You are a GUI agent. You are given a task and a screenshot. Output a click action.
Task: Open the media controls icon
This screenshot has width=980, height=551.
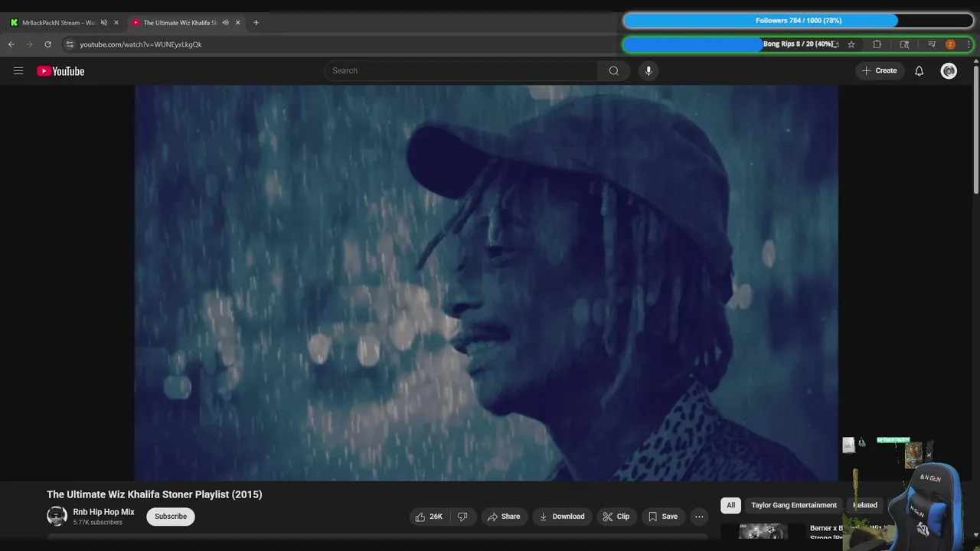(x=932, y=44)
